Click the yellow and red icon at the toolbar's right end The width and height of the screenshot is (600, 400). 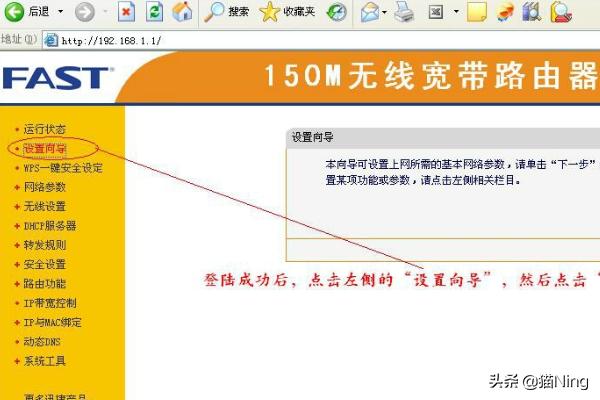[561, 12]
